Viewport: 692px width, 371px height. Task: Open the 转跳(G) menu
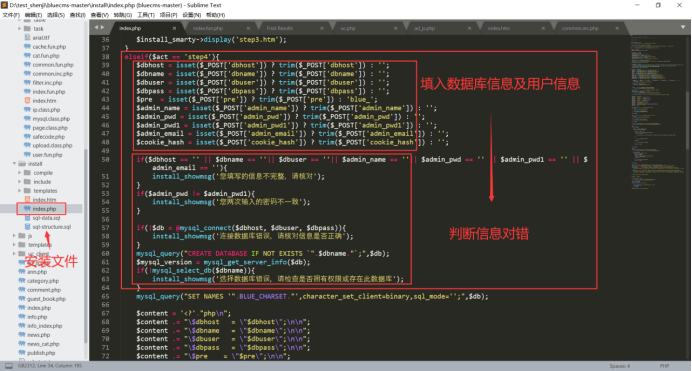click(x=123, y=15)
